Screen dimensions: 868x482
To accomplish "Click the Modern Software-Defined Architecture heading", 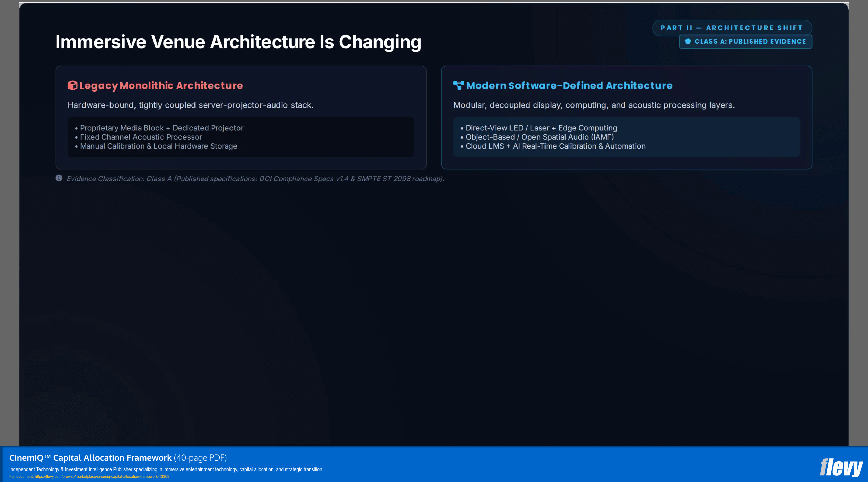I will [x=569, y=86].
